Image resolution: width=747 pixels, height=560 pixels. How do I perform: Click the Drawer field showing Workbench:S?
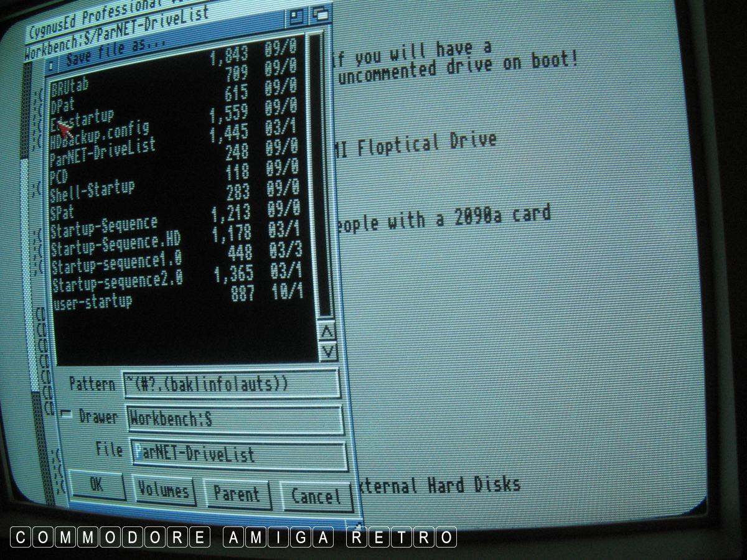(235, 419)
